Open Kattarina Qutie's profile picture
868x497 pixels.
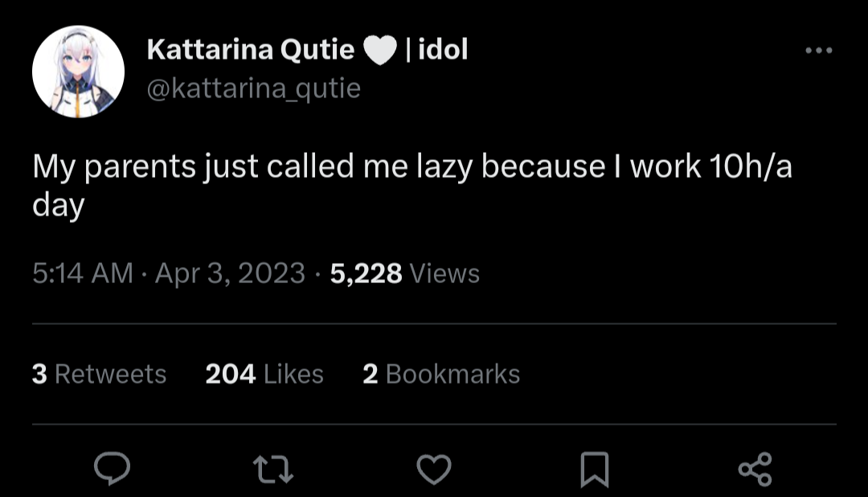click(78, 72)
